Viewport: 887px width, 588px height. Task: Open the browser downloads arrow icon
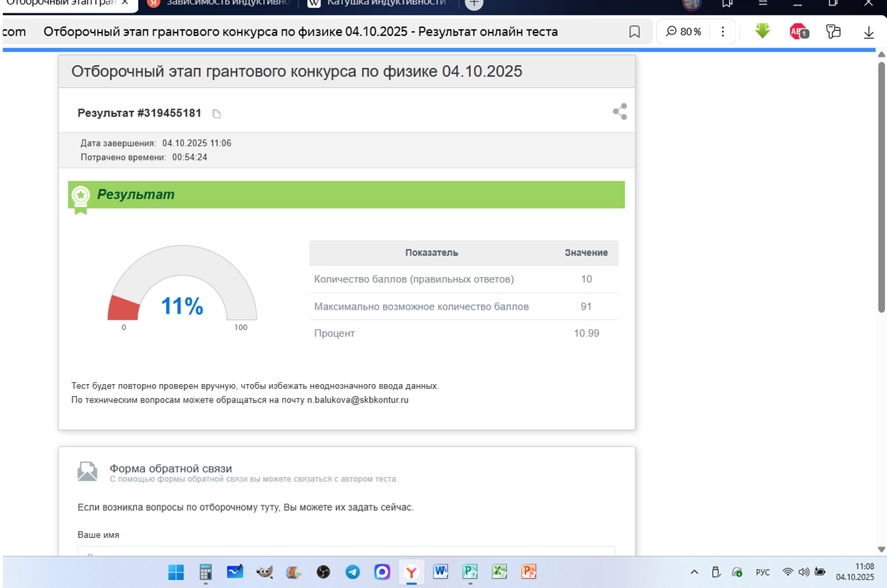(869, 32)
